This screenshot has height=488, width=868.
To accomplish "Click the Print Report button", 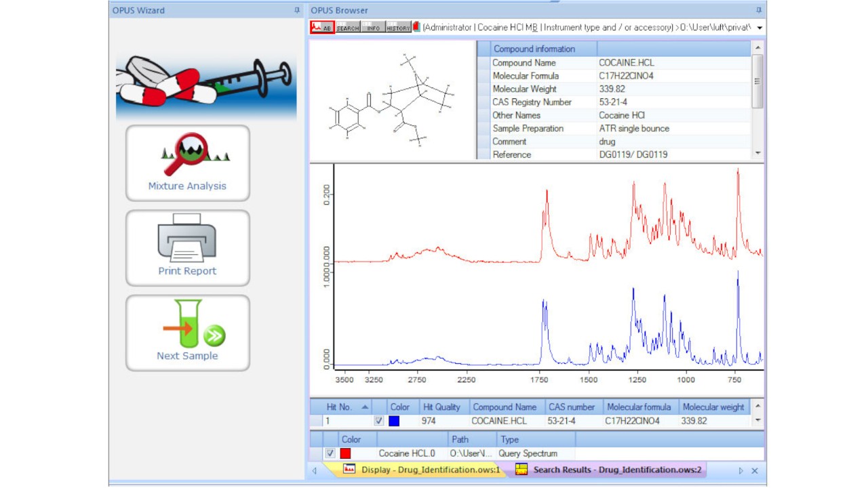I will 188,247.
